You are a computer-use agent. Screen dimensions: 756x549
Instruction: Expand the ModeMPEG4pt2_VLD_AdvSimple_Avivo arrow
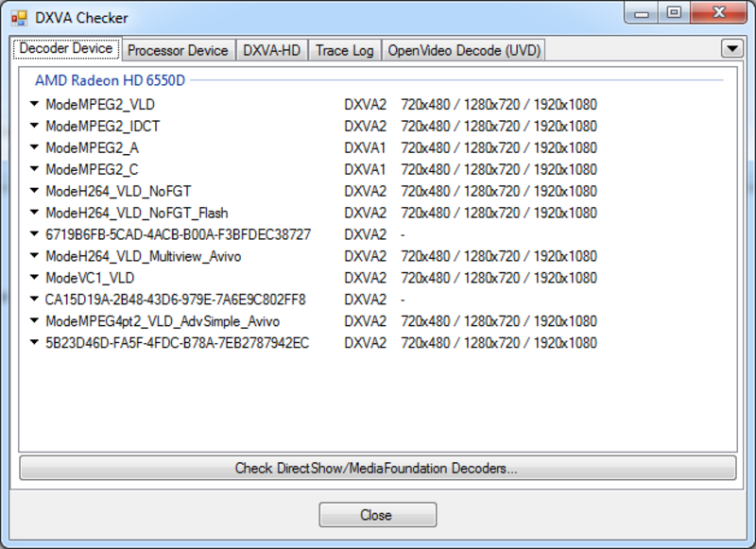coord(34,320)
